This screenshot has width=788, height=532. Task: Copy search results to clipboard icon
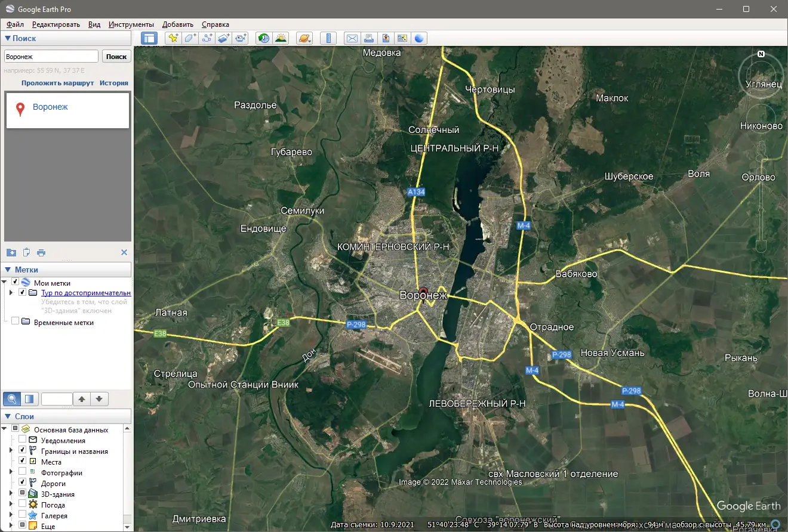coord(26,252)
